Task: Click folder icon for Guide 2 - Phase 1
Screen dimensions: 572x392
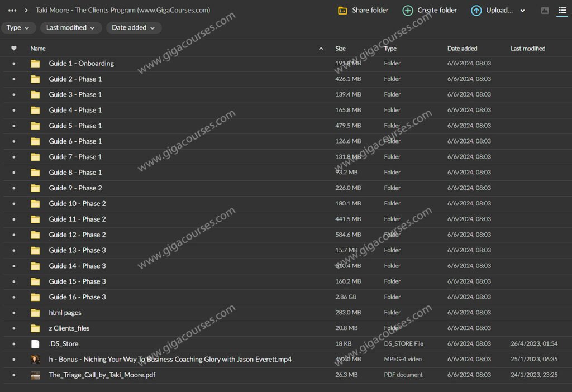Action: pyautogui.click(x=35, y=79)
